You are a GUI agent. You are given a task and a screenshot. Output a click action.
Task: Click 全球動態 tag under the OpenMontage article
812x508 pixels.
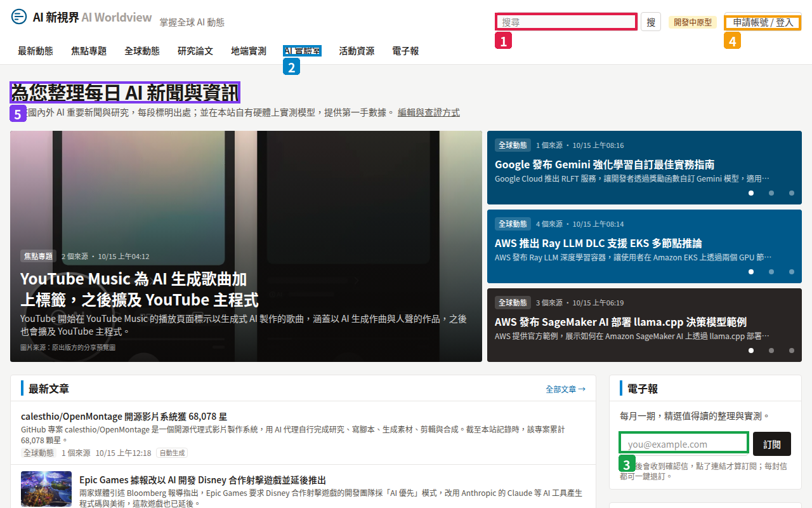pos(39,453)
